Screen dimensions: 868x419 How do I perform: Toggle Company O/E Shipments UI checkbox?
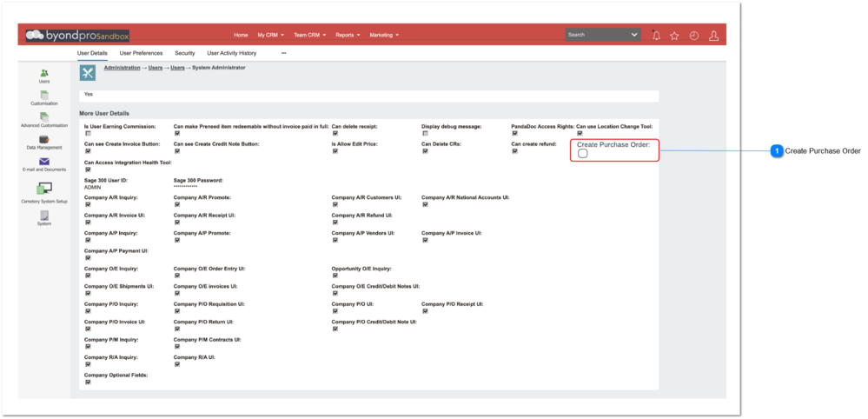click(x=88, y=293)
